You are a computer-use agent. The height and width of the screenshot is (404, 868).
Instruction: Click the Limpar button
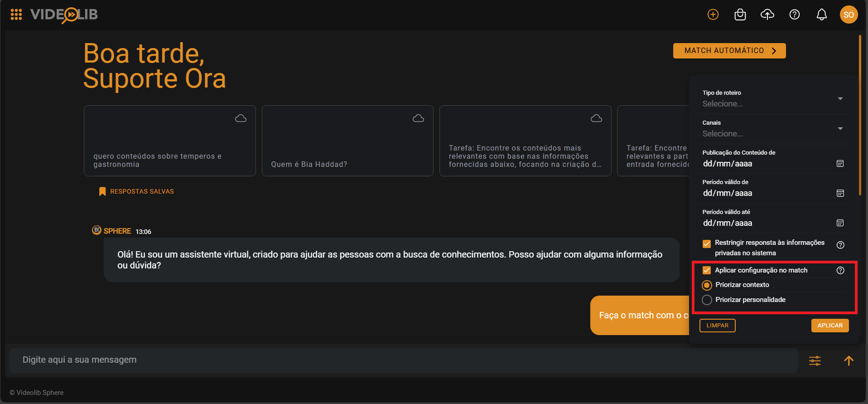click(x=718, y=326)
